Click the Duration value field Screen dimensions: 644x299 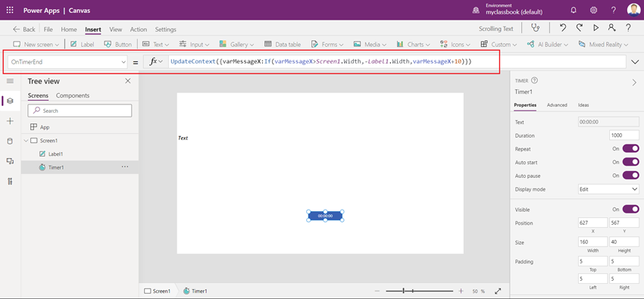pos(624,135)
